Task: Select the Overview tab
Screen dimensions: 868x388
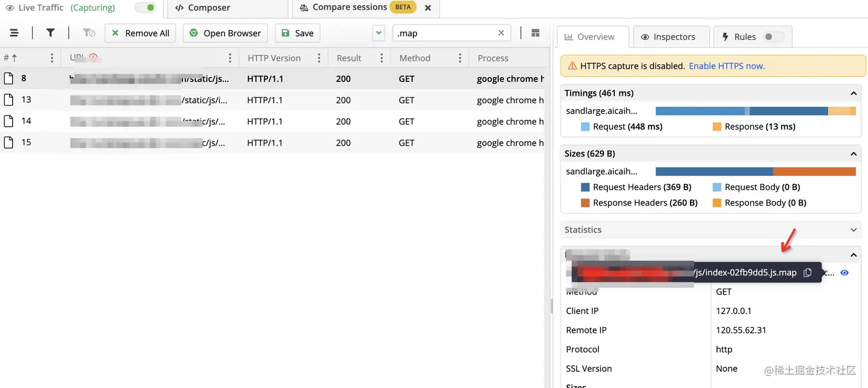Action: 593,37
